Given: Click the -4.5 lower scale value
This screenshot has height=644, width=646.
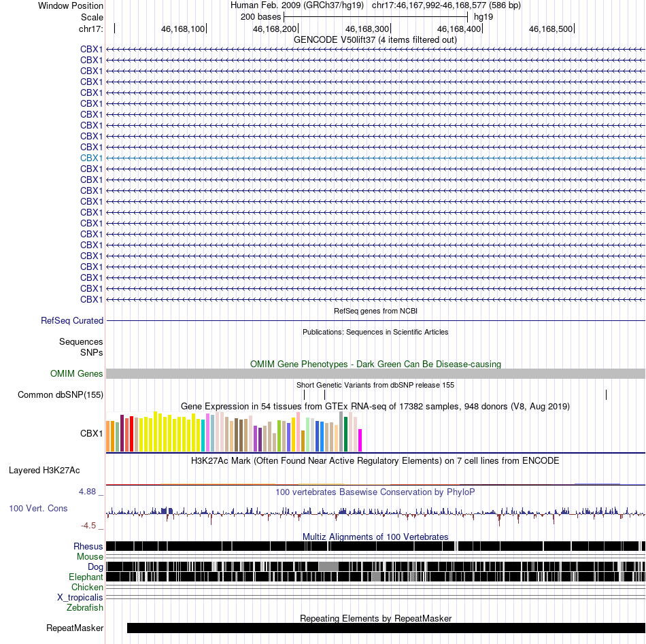Looking at the screenshot, I should 88,526.
